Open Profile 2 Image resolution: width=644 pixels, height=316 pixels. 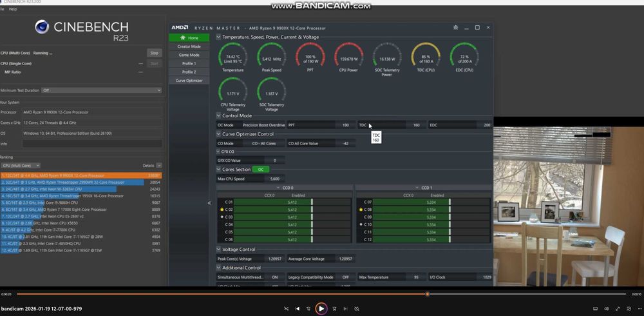(189, 72)
